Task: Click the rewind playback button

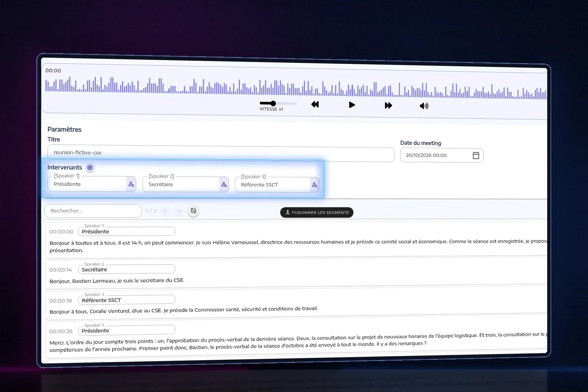Action: pos(315,105)
